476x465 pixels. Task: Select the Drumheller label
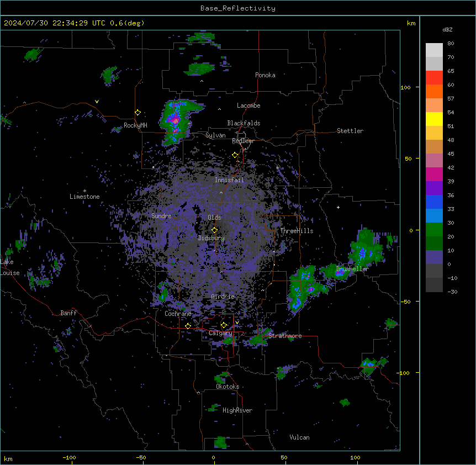click(x=352, y=269)
